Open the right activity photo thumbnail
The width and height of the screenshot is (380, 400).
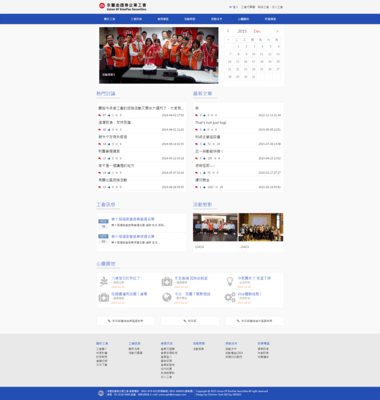[261, 227]
